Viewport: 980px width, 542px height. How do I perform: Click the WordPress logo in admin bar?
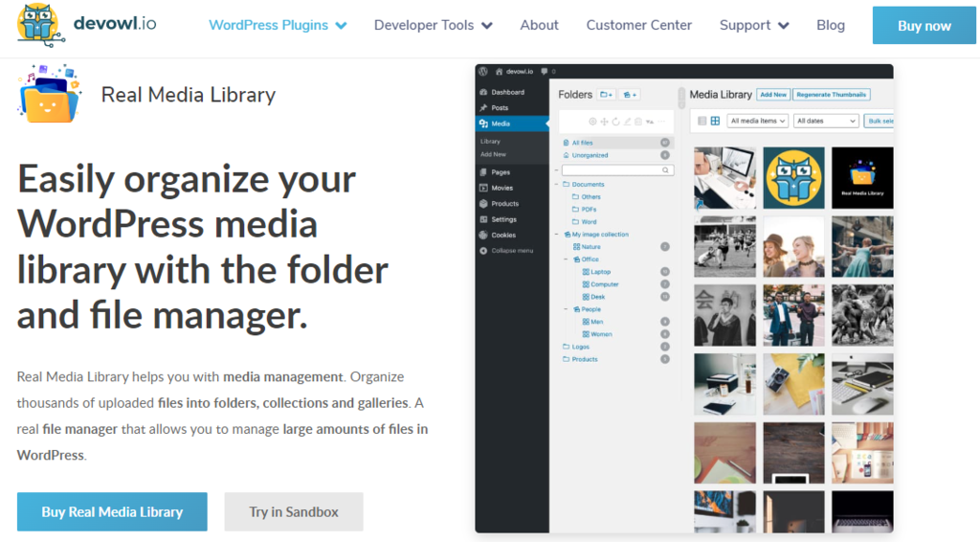pos(483,71)
